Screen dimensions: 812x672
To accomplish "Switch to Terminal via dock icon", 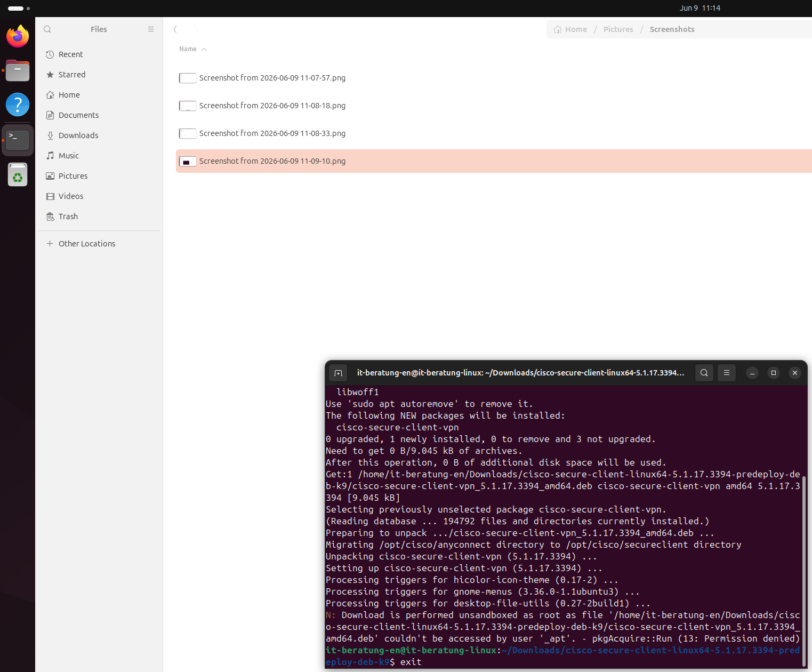I will click(18, 140).
